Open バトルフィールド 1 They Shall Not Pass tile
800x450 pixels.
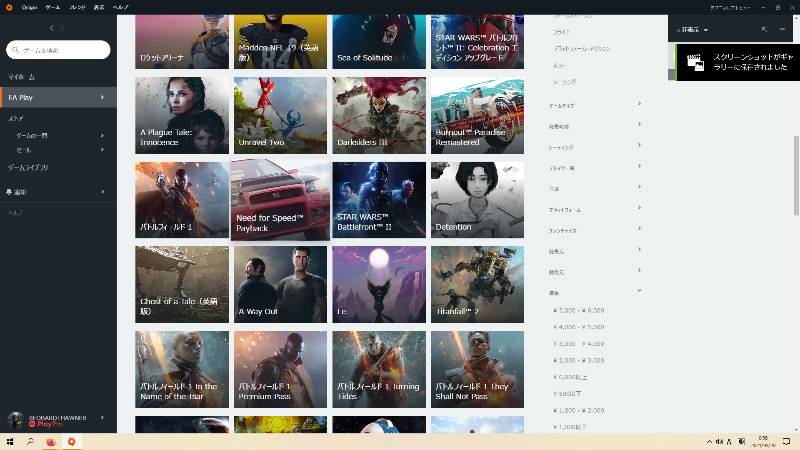[x=477, y=369]
